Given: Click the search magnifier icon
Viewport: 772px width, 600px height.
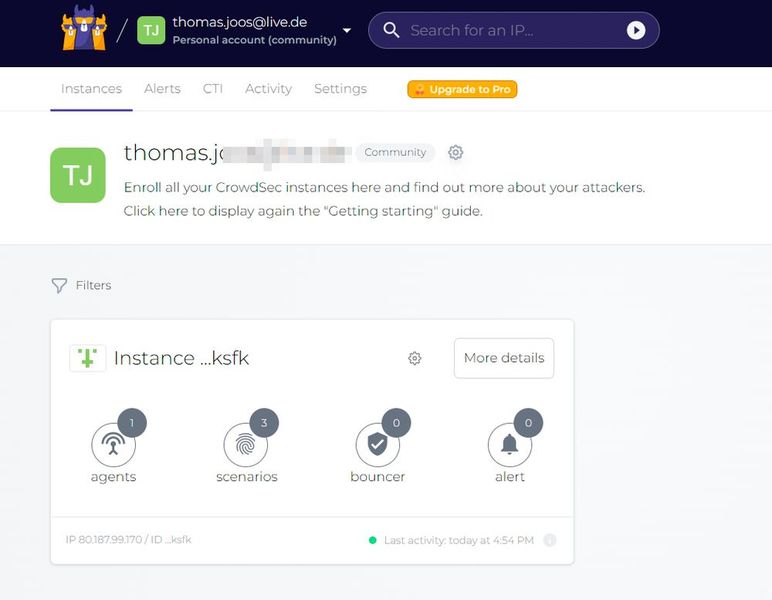Looking at the screenshot, I should click(391, 30).
